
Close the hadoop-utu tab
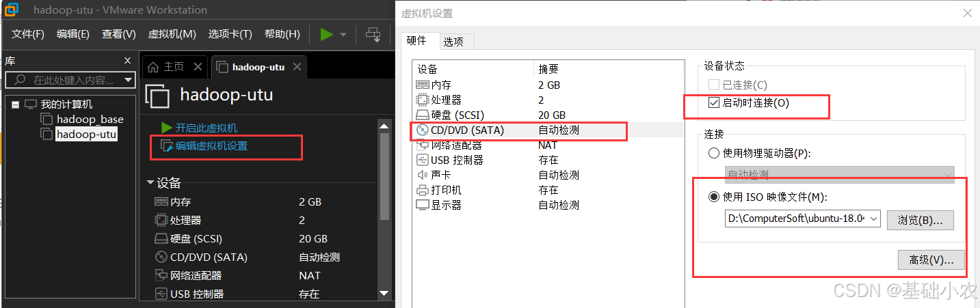click(297, 67)
